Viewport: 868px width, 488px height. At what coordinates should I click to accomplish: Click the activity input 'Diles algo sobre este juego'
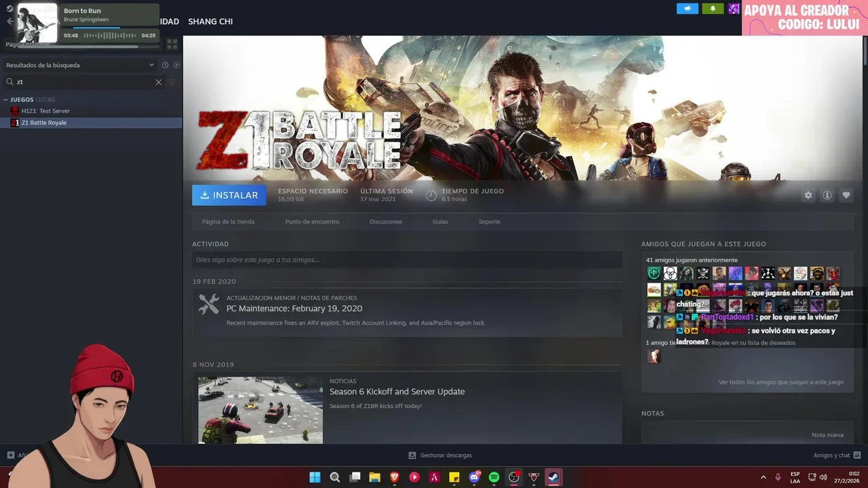pyautogui.click(x=407, y=260)
